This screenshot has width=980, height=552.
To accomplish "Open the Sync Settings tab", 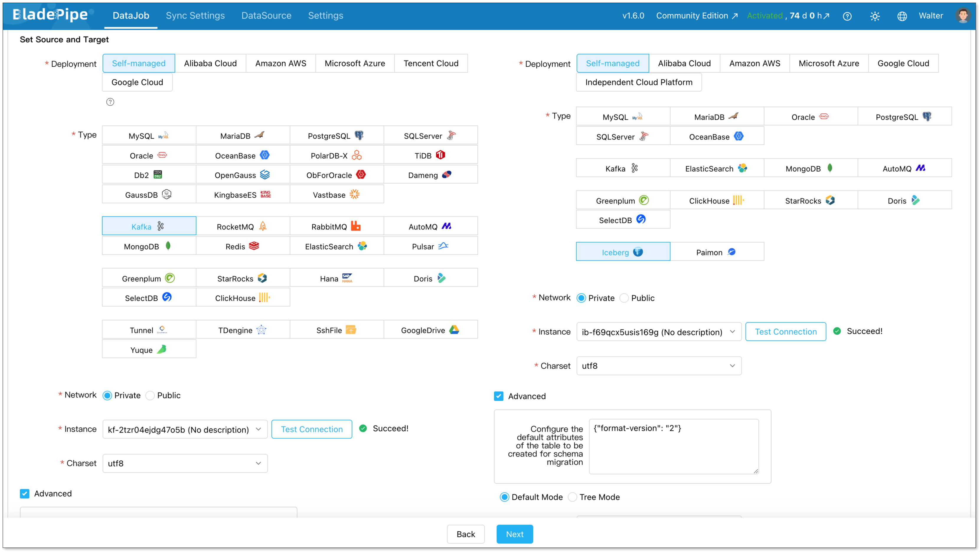I will tap(195, 16).
